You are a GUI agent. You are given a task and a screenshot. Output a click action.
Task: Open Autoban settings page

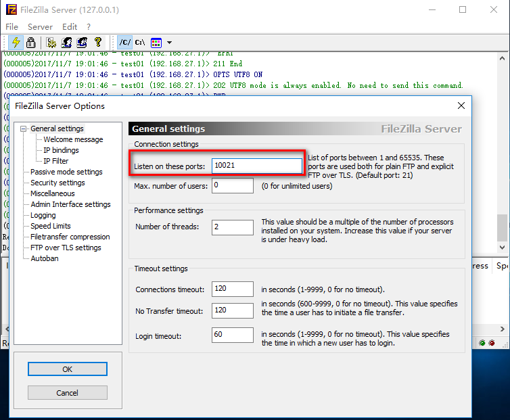(45, 258)
